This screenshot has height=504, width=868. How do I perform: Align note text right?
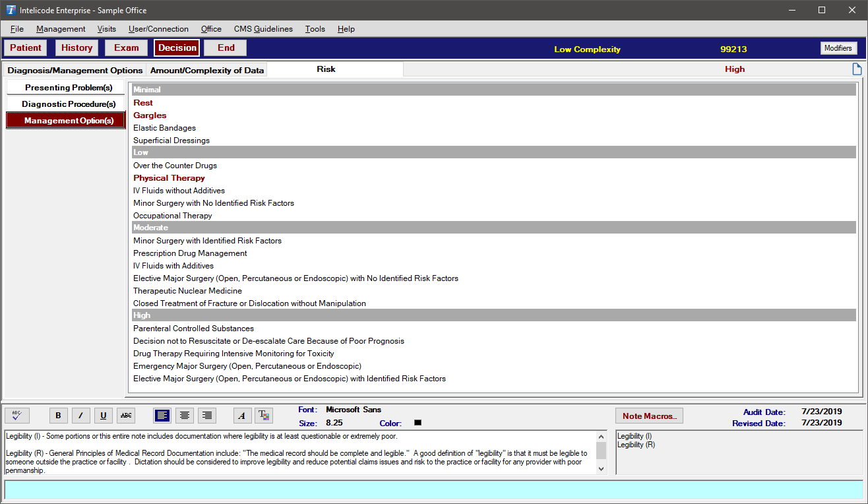point(208,416)
